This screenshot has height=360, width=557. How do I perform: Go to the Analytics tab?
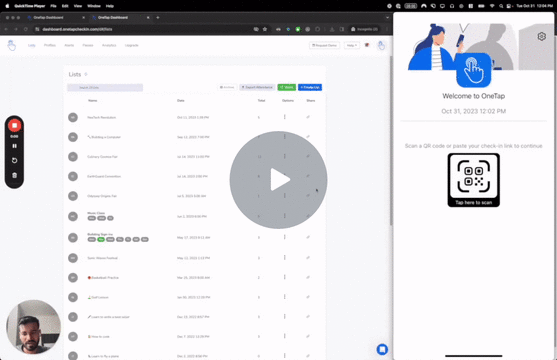(109, 45)
